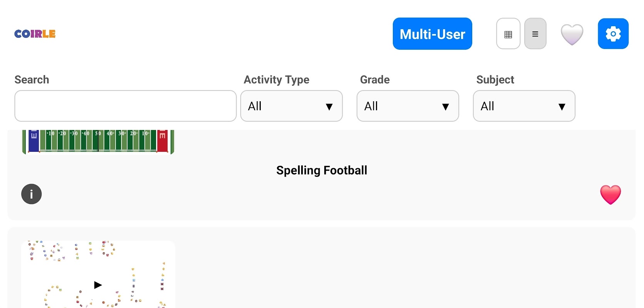
Task: Unfavorite Spelling Football with red heart
Action: pyautogui.click(x=610, y=194)
